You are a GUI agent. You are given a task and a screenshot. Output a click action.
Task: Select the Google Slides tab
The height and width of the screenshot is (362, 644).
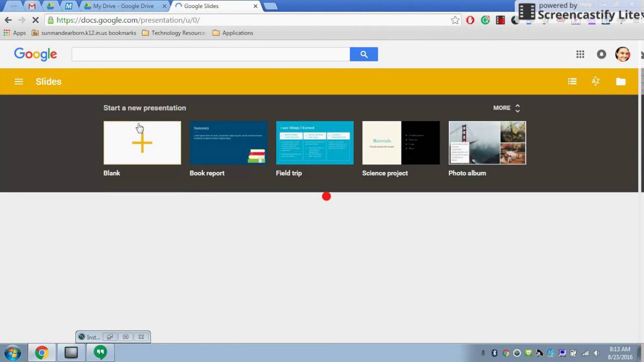coord(216,6)
